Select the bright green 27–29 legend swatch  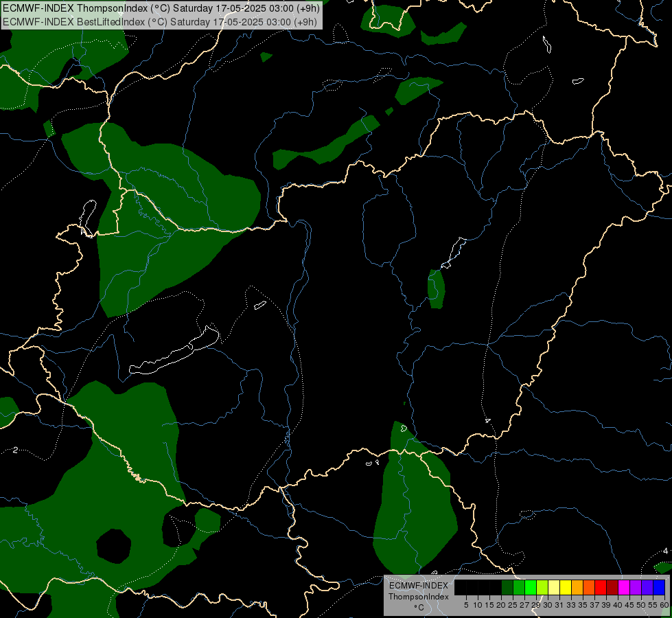click(531, 587)
